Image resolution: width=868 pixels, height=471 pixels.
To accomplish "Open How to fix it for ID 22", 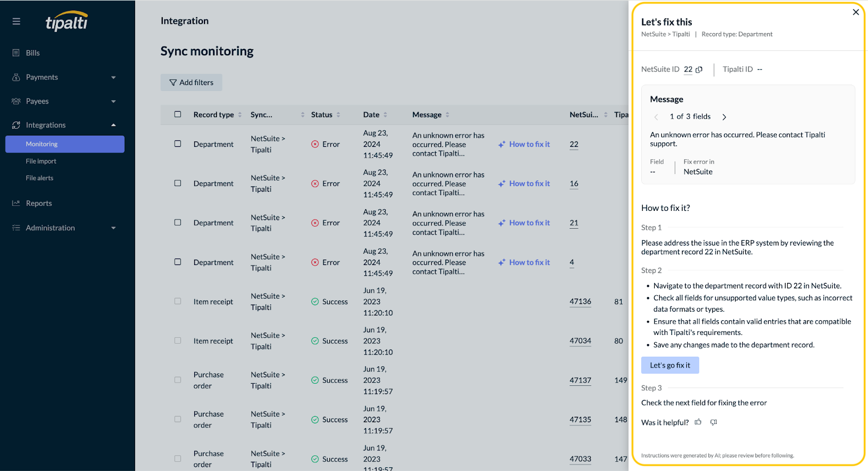I will coord(529,144).
